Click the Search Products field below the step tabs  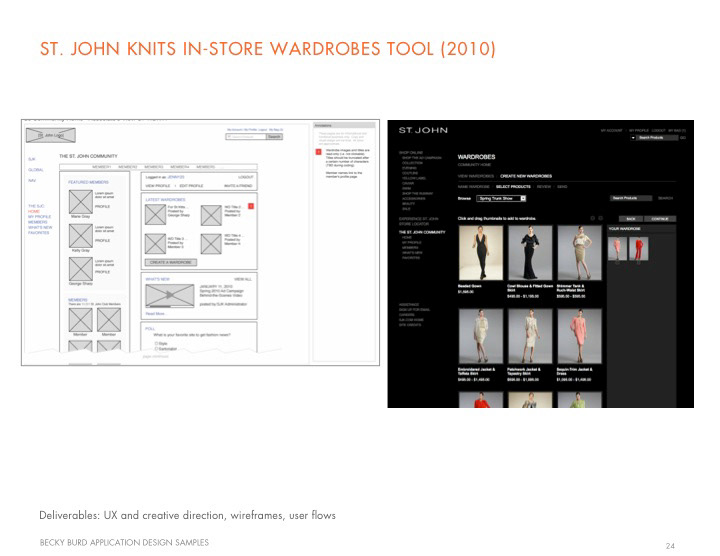(x=631, y=198)
